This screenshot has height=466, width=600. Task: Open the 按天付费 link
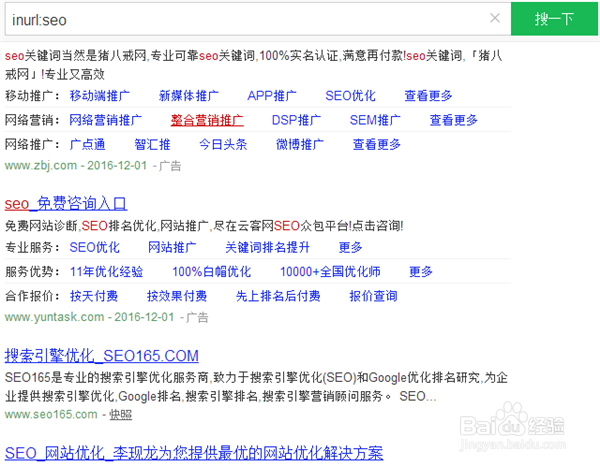coord(94,296)
